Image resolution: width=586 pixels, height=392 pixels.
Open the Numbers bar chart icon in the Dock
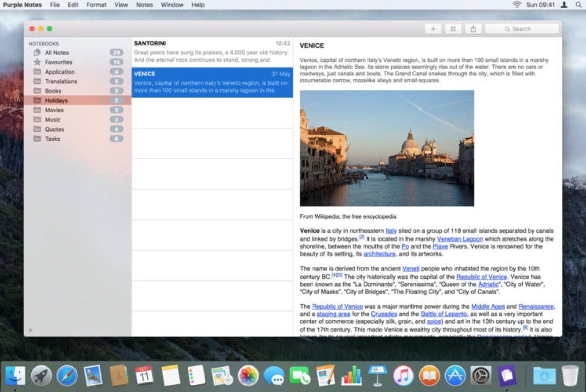[351, 375]
